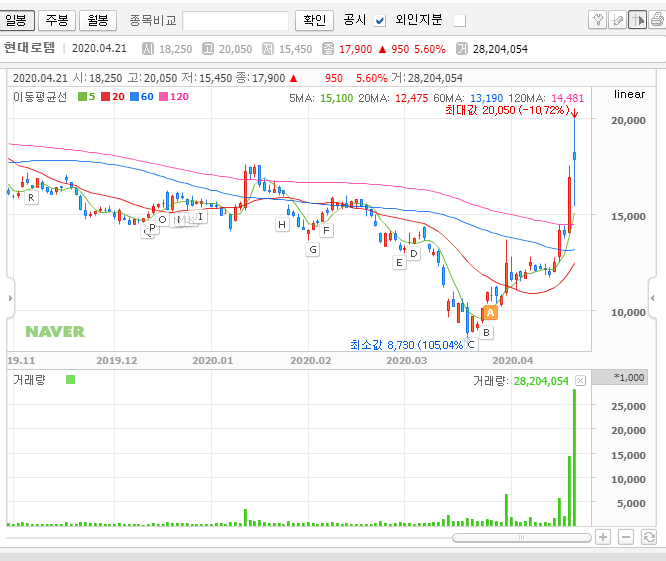Click the closing price 종 icon

coord(327,49)
